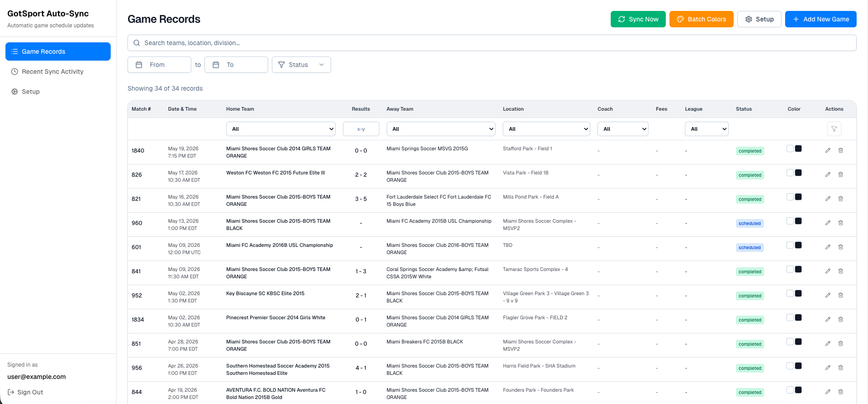
Task: Open the From date picker
Action: [x=159, y=65]
